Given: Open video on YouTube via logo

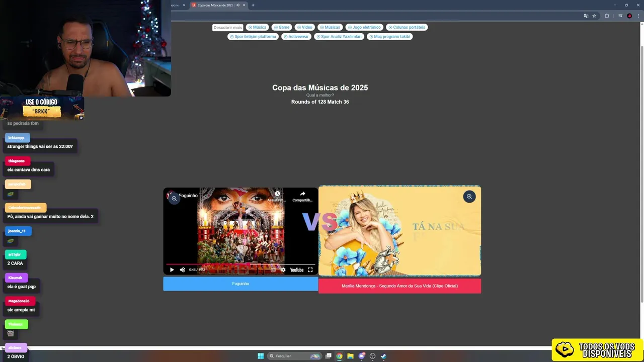Looking at the screenshot, I should (297, 270).
